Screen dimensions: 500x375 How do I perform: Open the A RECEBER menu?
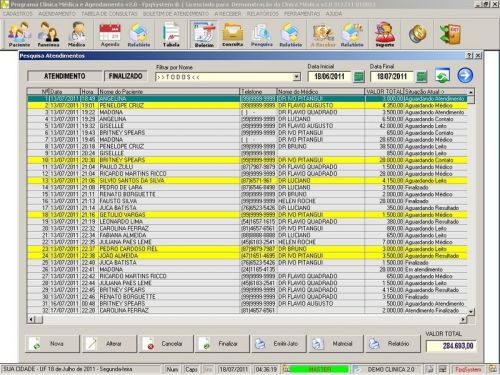(x=228, y=14)
